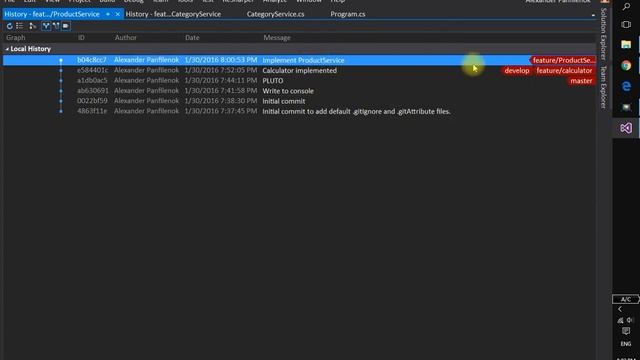Viewport: 640px width, 360px height.
Task: Collapse the Local History group
Action: pos(7,49)
